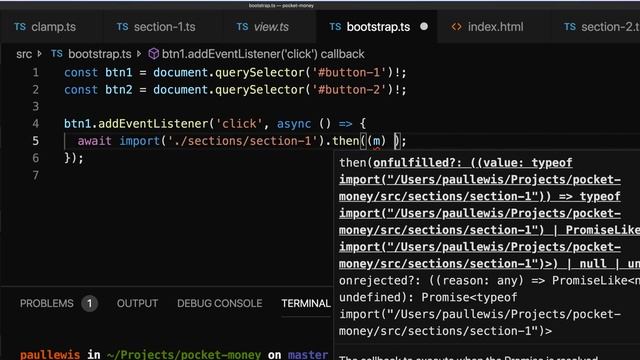Image resolution: width=640 pixels, height=360 pixels.
Task: Click the HTML icon on index.html tab
Action: pos(456,27)
